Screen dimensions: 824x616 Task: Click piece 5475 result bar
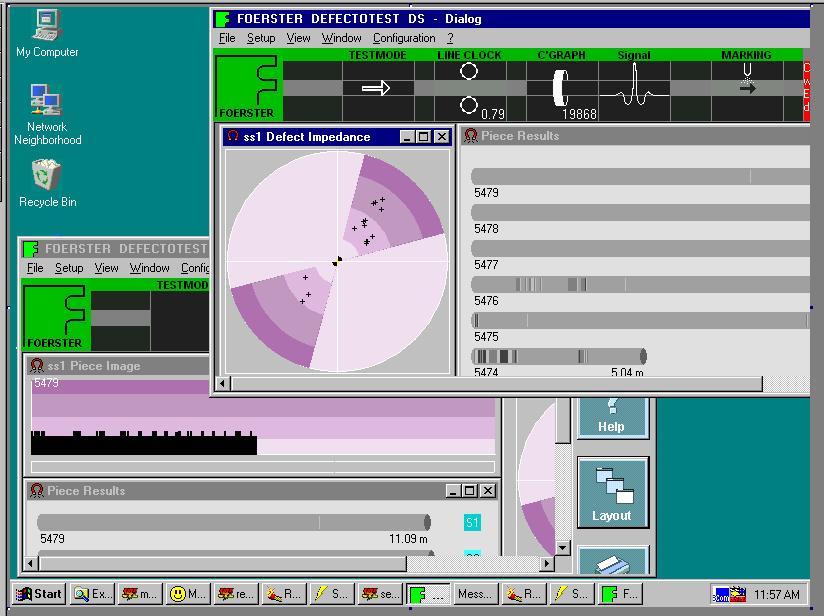click(640, 320)
